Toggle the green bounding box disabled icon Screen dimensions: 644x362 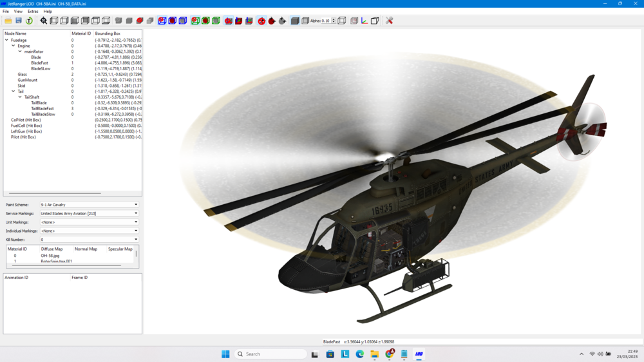[196, 21]
